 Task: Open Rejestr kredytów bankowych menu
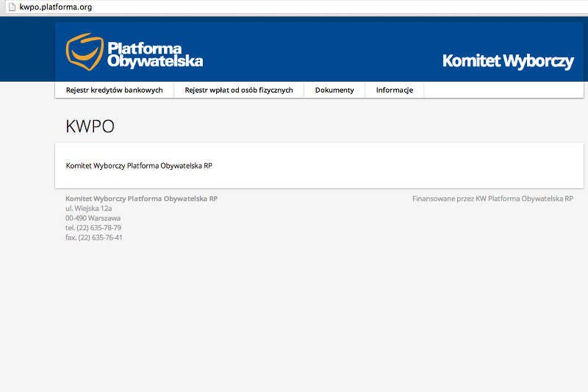[115, 90]
